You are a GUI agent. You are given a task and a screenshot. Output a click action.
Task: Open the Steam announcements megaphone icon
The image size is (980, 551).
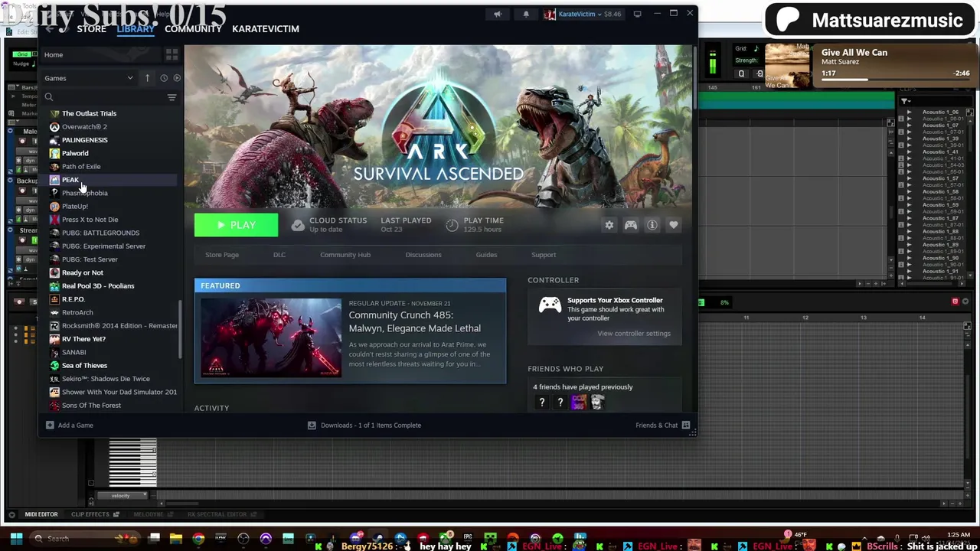498,14
